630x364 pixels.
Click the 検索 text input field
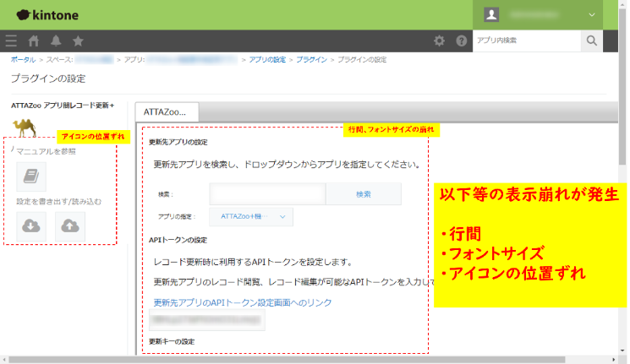[267, 194]
